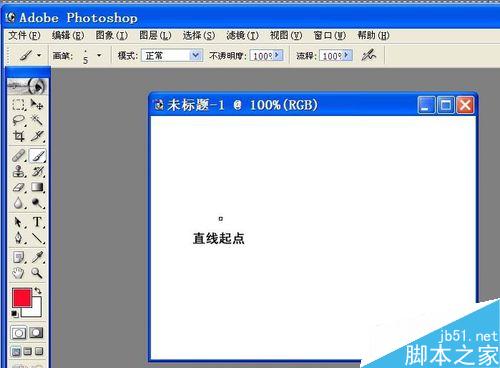Screen dimensions: 500x368
Task: Open the 不透明度 opacity slider arrow
Action: (278, 55)
